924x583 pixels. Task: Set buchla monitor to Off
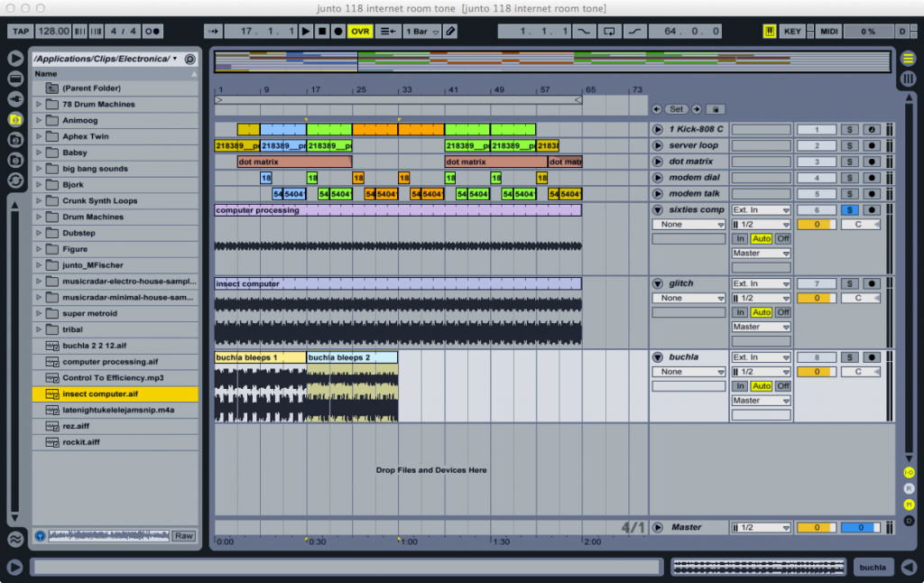tap(782, 386)
